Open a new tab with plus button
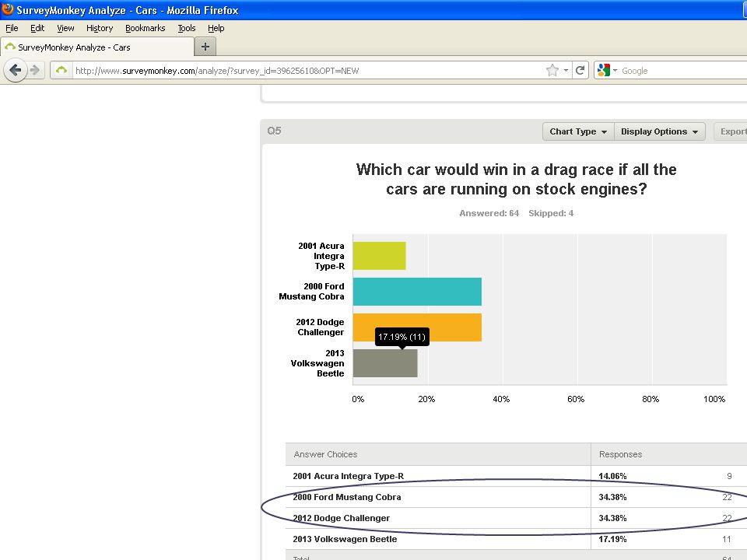Screen dimensions: 747x560 [x=205, y=47]
